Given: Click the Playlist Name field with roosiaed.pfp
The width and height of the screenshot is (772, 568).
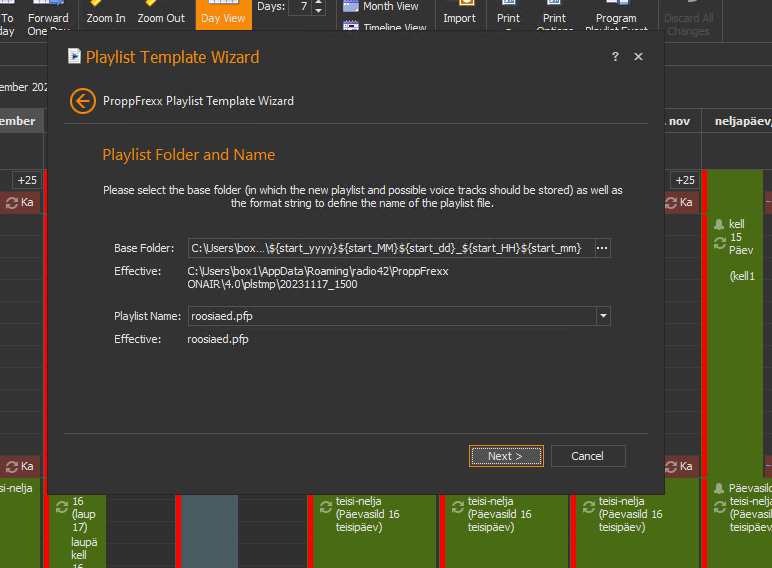Looking at the screenshot, I should (390, 316).
